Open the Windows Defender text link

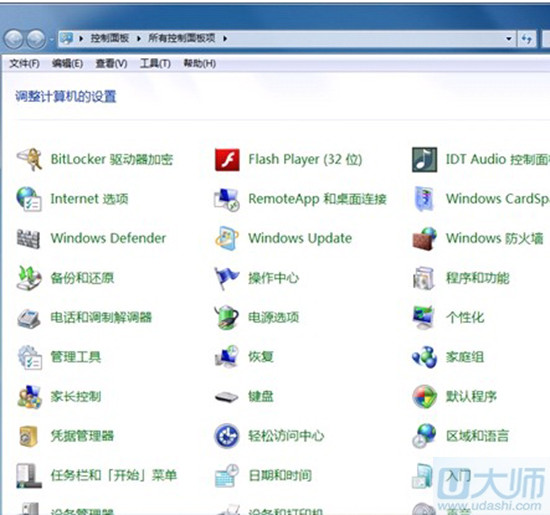tap(108, 238)
